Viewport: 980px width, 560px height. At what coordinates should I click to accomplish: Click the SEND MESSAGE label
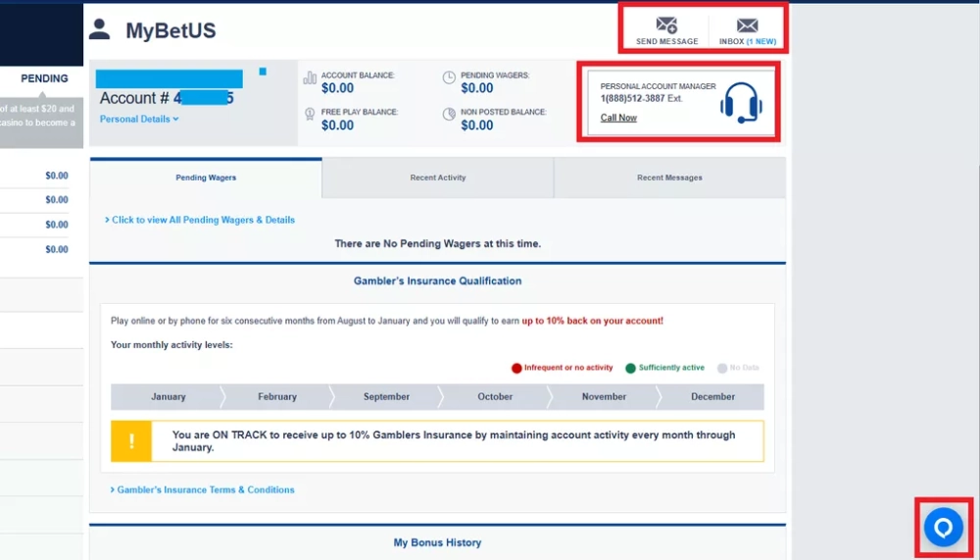coord(666,41)
